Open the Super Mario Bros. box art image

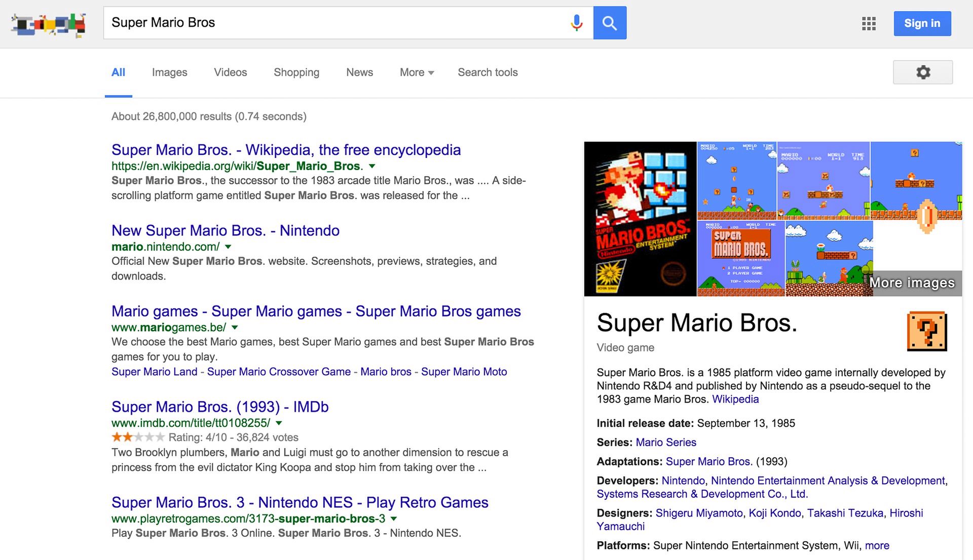tap(640, 219)
